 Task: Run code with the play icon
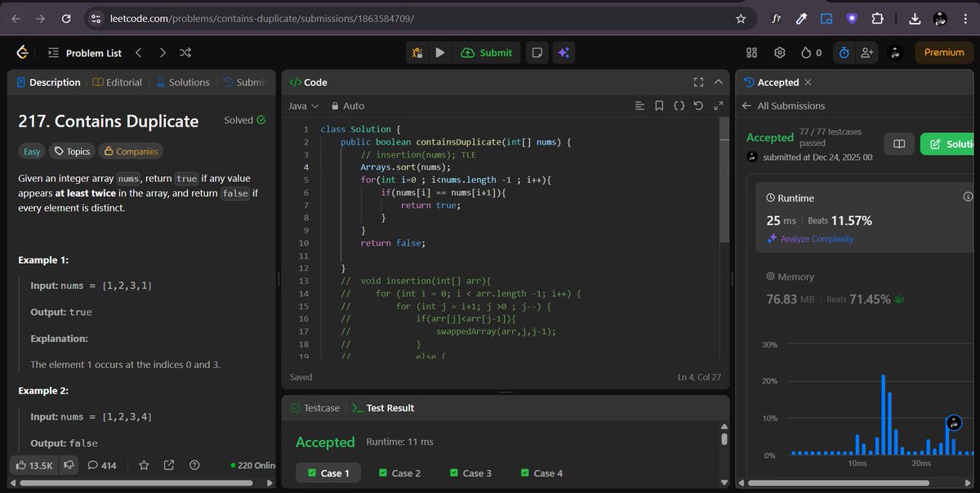(x=440, y=52)
